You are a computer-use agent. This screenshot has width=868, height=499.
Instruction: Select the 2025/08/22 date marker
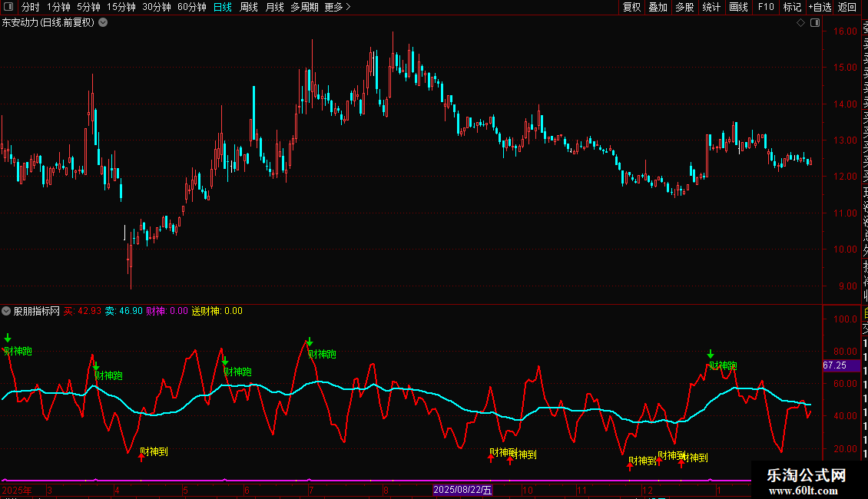tap(462, 490)
